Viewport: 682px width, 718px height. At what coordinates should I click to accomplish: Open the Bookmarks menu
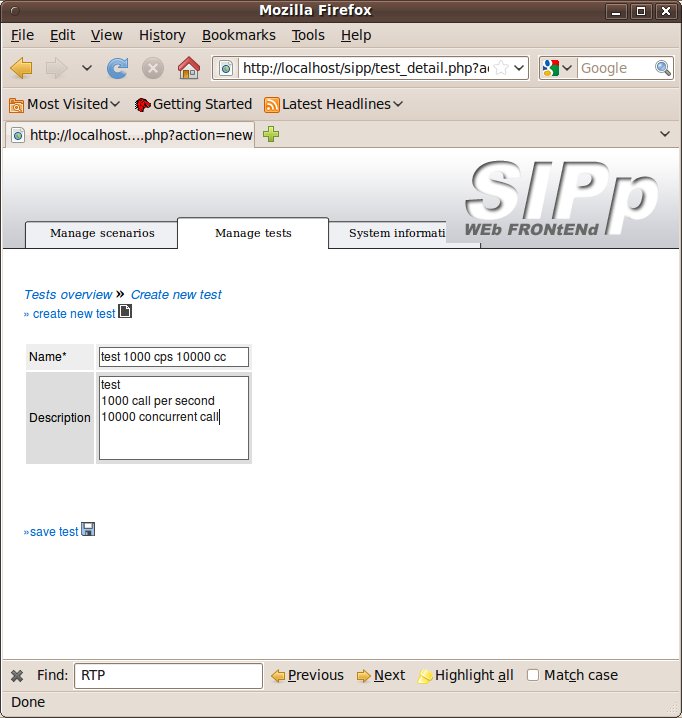(239, 35)
